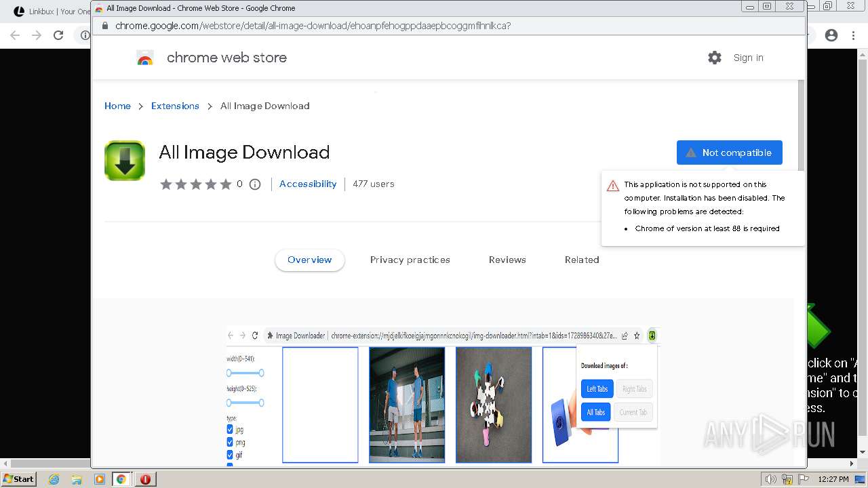Switch to Privacy practices tab
This screenshot has height=488, width=868.
tap(410, 260)
